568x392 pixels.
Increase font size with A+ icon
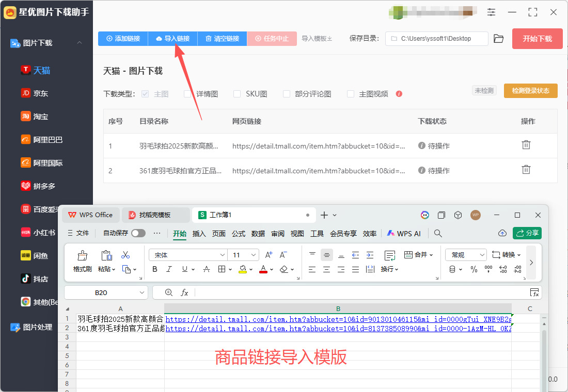coord(269,255)
